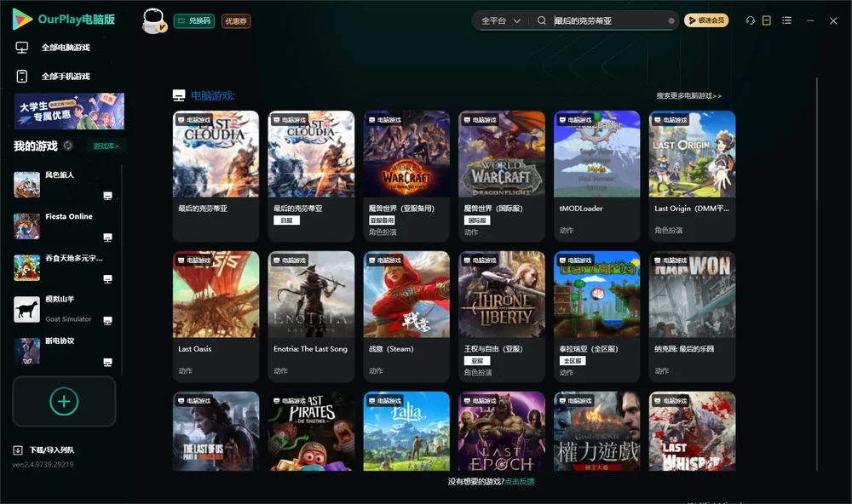Screen dimensions: 852x504
Task: Open the 權力遊戲 game card
Action: pos(596,432)
